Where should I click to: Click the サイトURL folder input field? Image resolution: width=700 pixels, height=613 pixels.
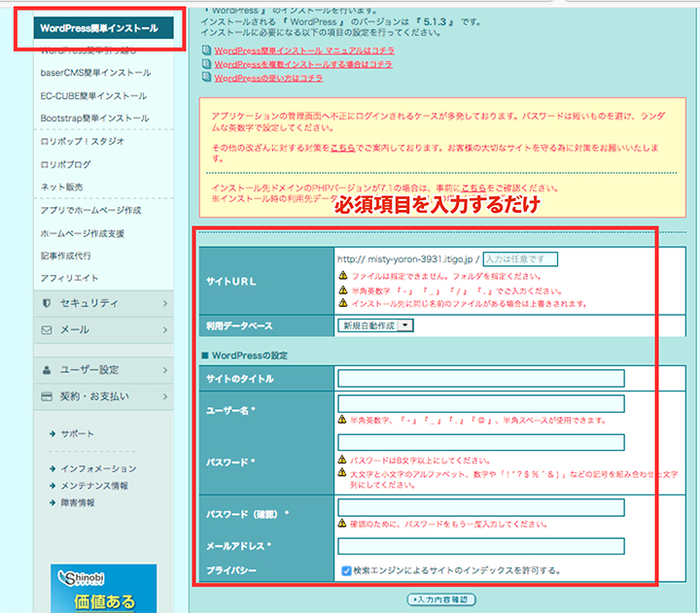tap(520, 259)
